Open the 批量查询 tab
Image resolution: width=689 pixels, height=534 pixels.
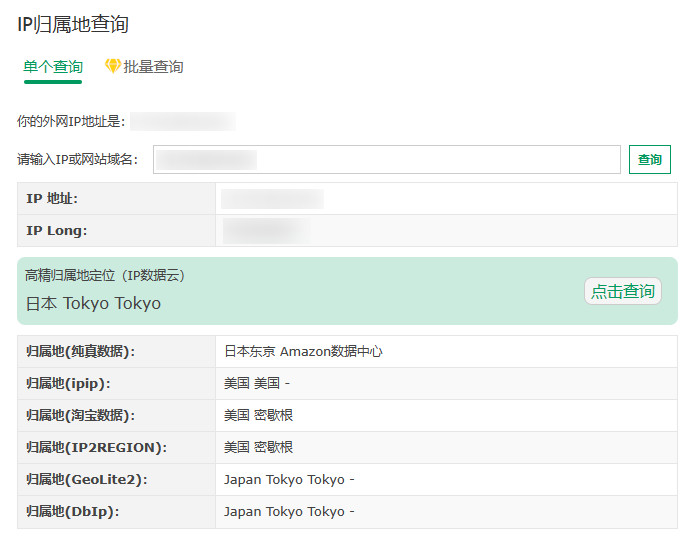click(153, 67)
